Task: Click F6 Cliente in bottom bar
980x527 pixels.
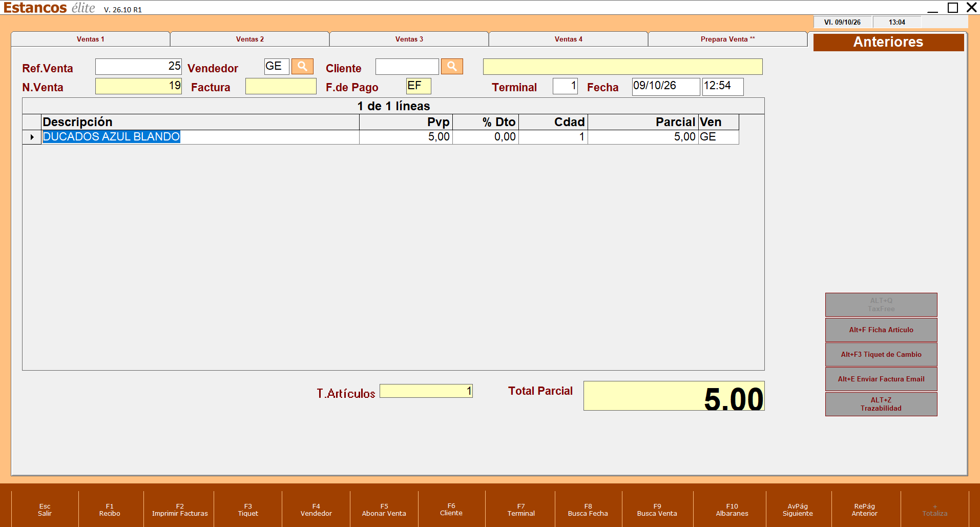Action: (x=451, y=509)
